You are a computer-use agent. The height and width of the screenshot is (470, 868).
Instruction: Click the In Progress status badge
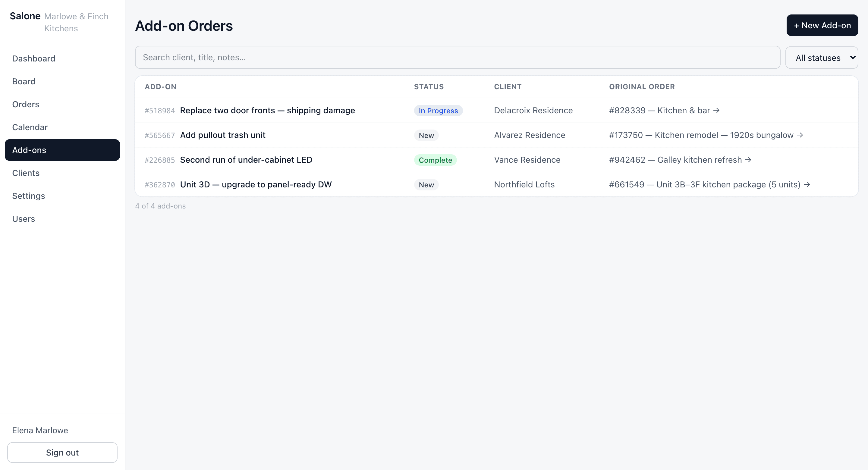click(x=438, y=111)
